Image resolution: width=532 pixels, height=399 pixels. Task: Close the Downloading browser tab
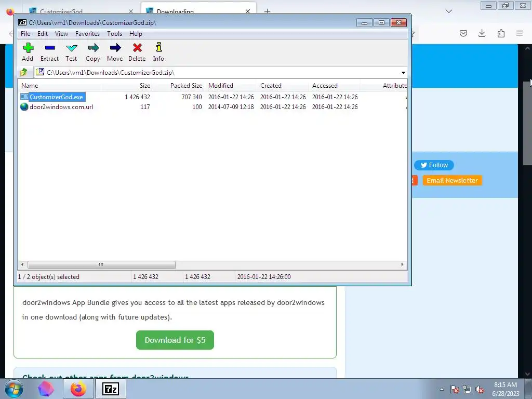pyautogui.click(x=248, y=11)
